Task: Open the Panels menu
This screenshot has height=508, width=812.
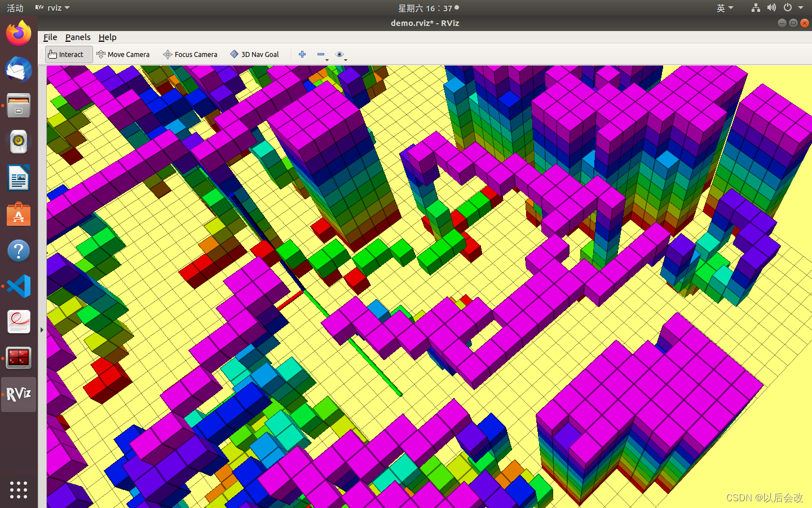Action: [x=78, y=37]
